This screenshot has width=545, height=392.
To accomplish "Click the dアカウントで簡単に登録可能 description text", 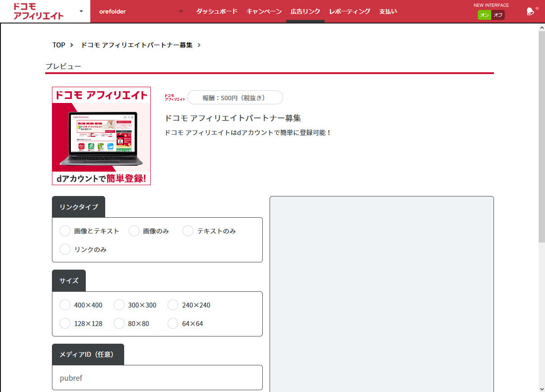I will pyautogui.click(x=248, y=133).
